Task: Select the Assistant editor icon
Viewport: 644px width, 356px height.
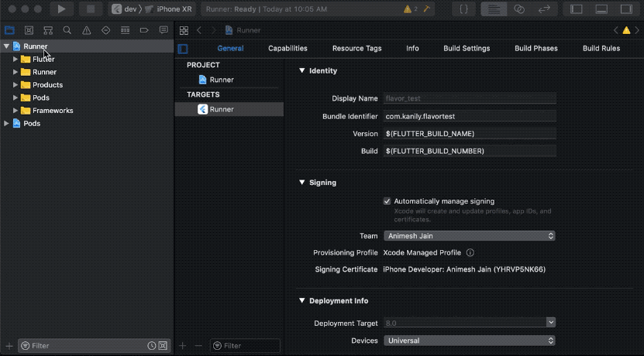Action: pyautogui.click(x=519, y=9)
